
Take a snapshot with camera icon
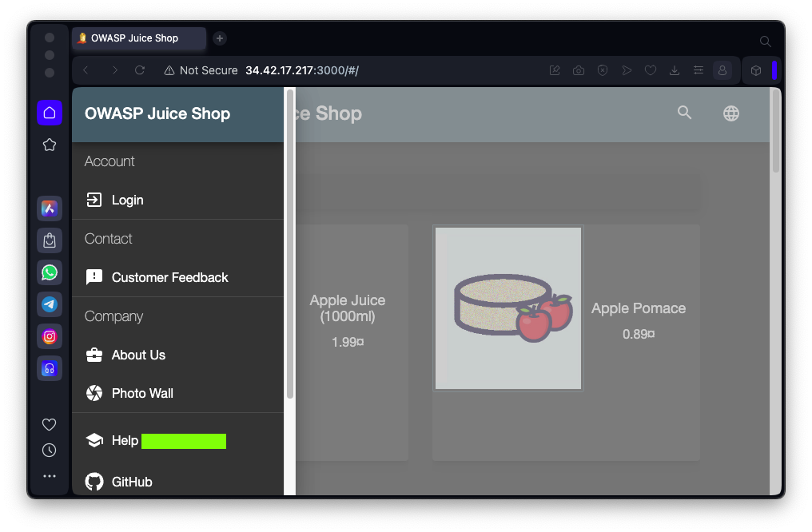(x=579, y=70)
